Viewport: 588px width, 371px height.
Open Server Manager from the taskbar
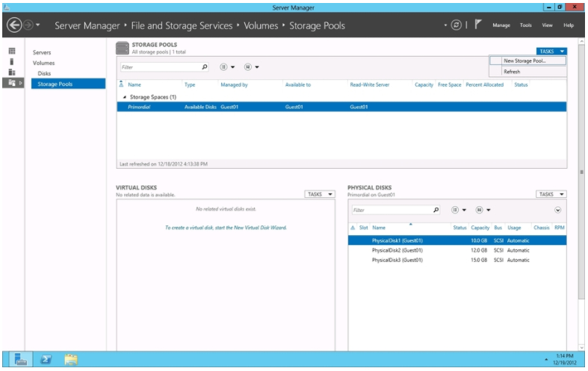click(20, 359)
